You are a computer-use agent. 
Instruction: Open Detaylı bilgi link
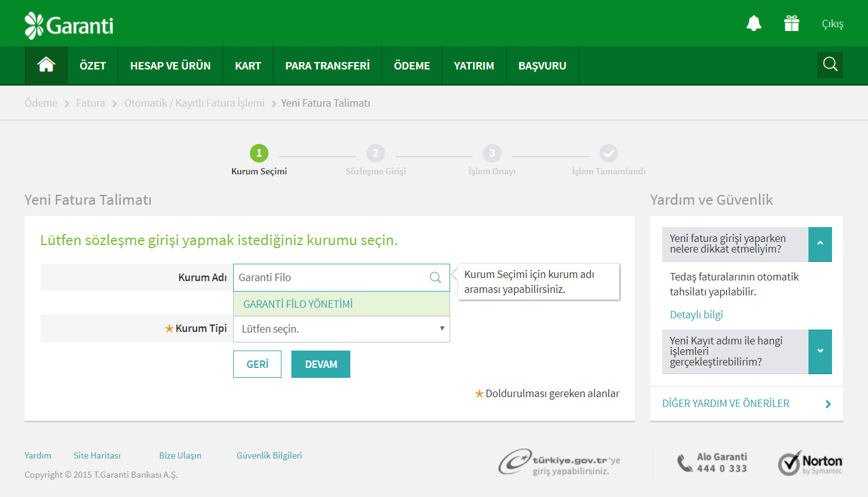[x=696, y=315]
